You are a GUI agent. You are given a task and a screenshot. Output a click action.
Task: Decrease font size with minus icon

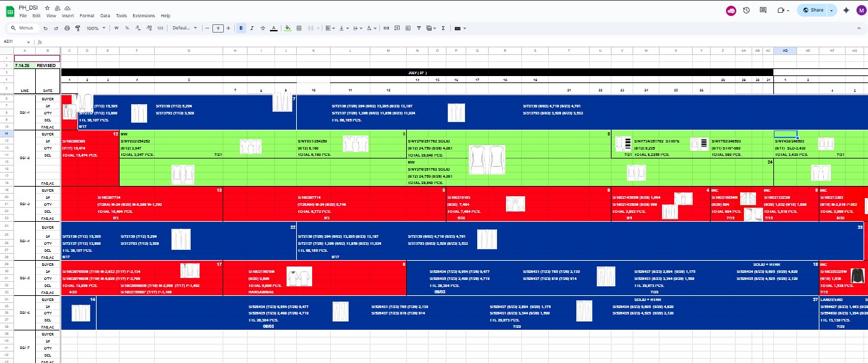click(x=207, y=28)
